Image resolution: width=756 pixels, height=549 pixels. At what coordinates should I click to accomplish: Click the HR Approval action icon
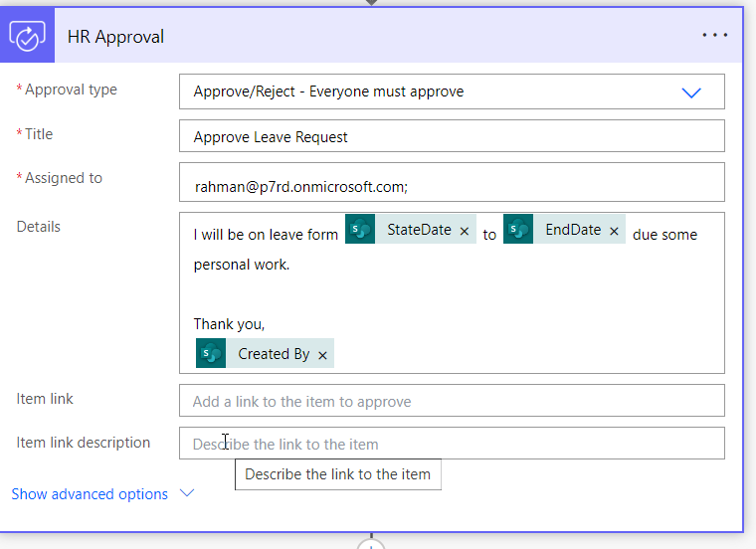click(27, 36)
